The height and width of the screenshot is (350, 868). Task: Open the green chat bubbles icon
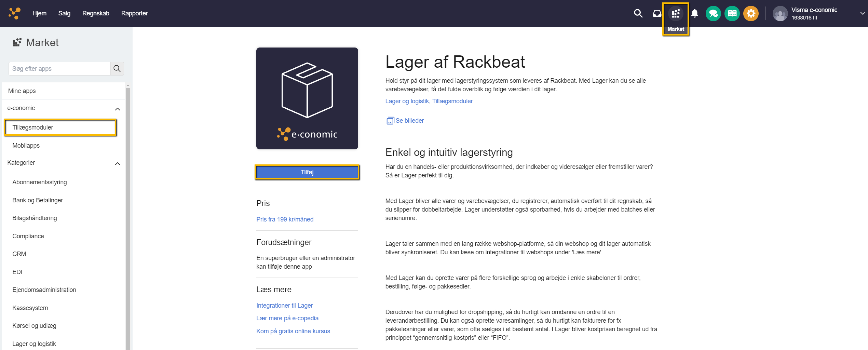click(713, 13)
